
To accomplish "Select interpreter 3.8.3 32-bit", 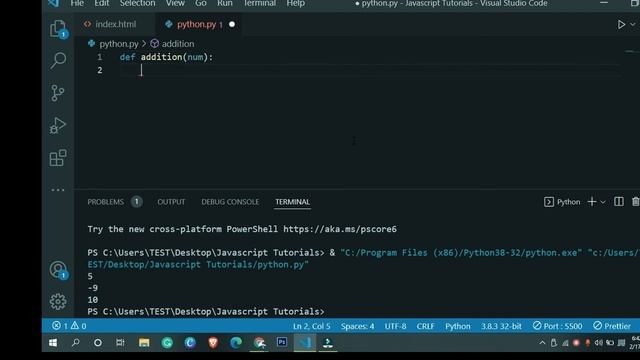I will tap(501, 326).
